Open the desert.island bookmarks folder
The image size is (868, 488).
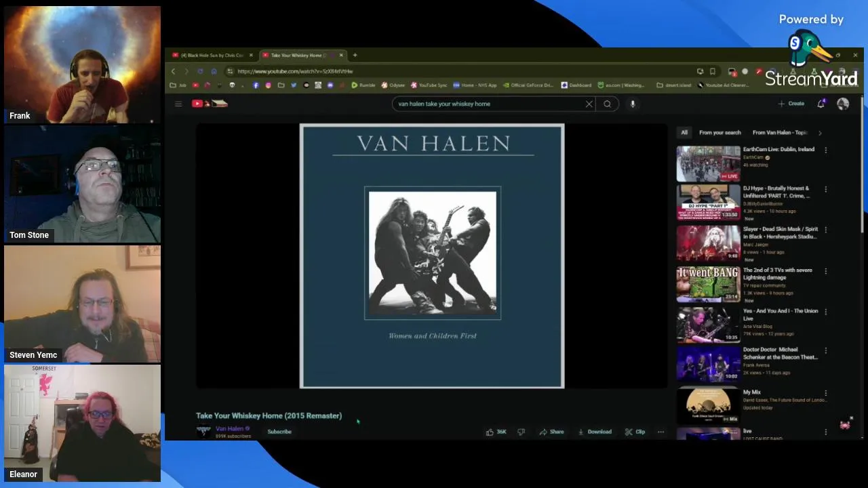pos(673,85)
